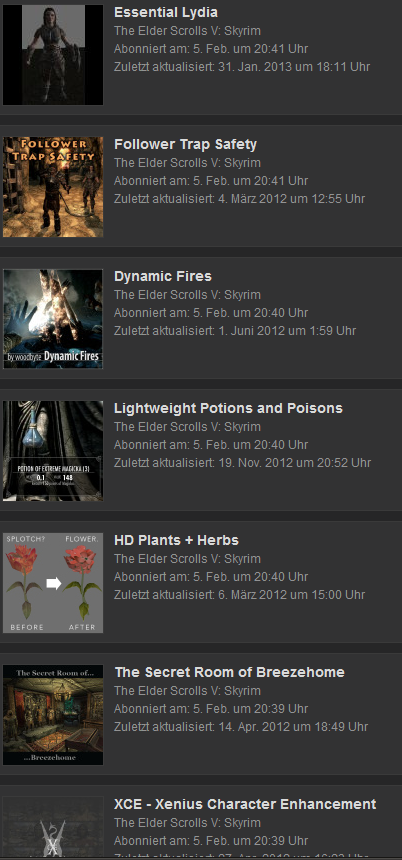
Task: Click the Lightweight Potions and Poisons title
Action: pos(228,408)
